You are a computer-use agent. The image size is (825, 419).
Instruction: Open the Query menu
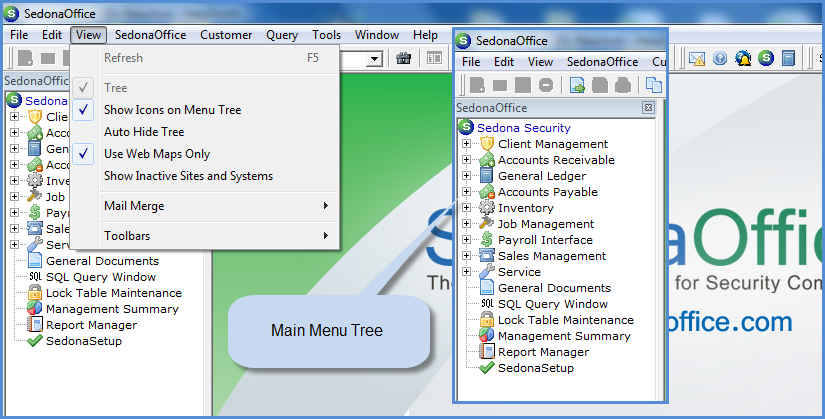282,35
